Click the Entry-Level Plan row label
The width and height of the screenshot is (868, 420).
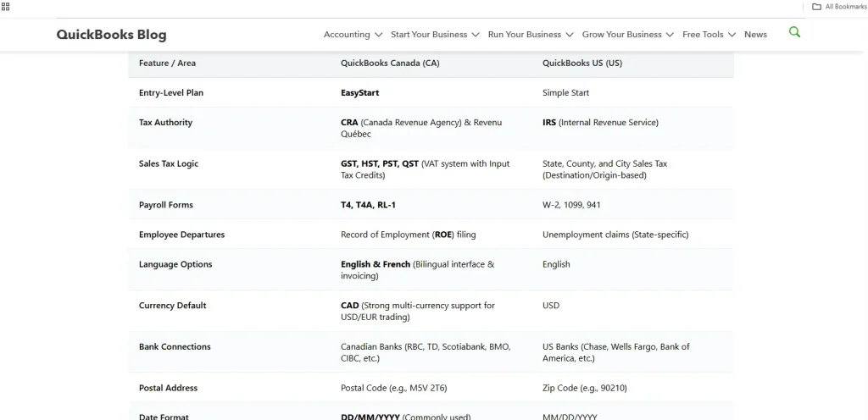pyautogui.click(x=171, y=93)
